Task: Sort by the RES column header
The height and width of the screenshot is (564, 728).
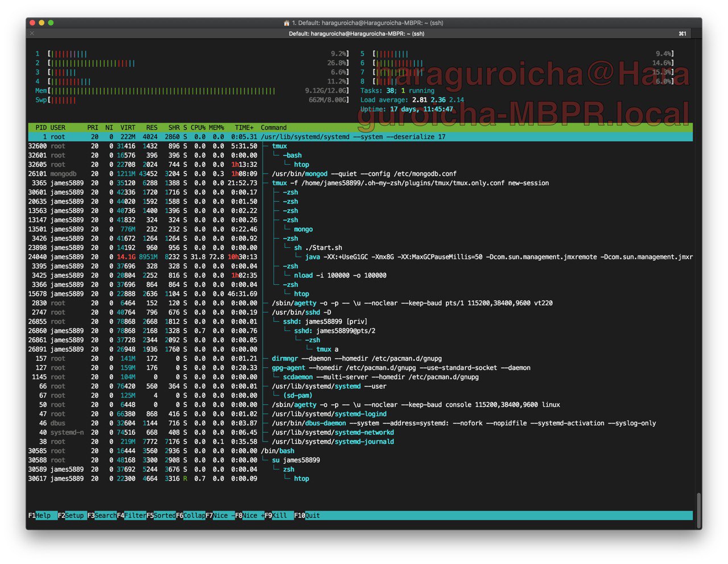Action: pos(152,127)
